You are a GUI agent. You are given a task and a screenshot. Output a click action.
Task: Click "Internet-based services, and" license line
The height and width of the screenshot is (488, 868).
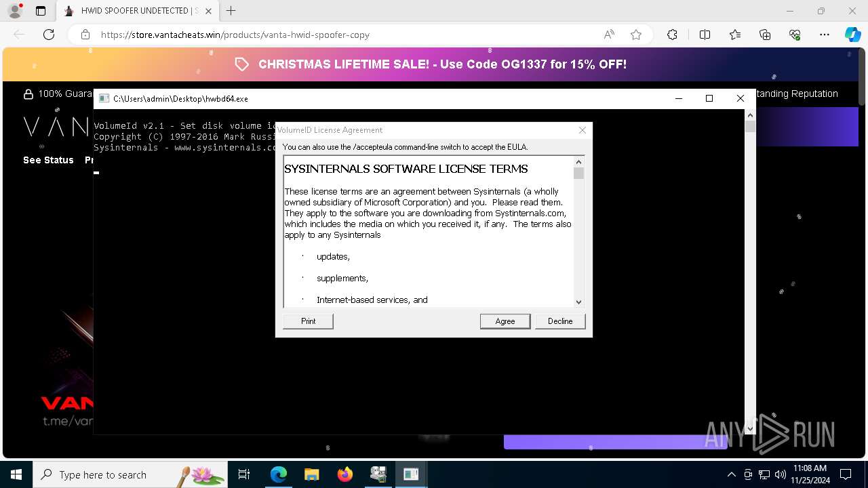(x=372, y=300)
